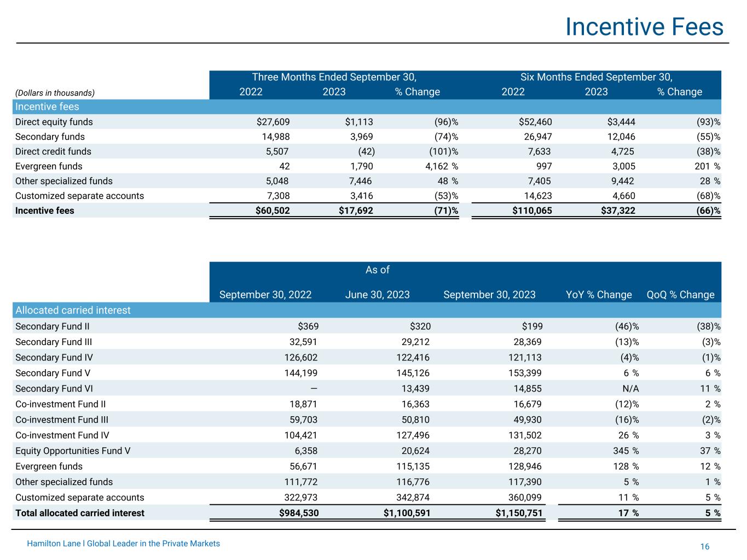
Task: Select the "As of" table header
Action: click(x=377, y=270)
